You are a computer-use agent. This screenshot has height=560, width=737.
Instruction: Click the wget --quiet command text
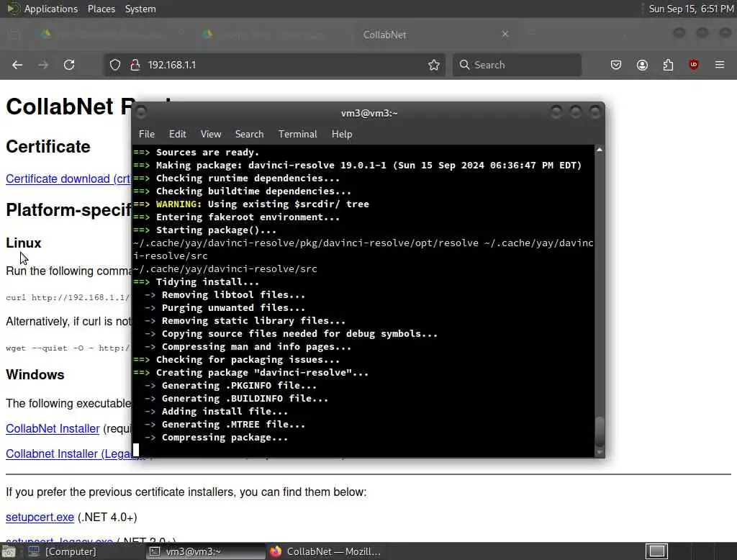click(x=68, y=348)
